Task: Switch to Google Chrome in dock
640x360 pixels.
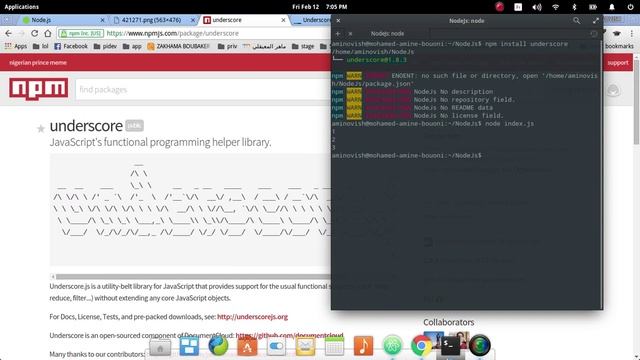Action: [x=421, y=346]
